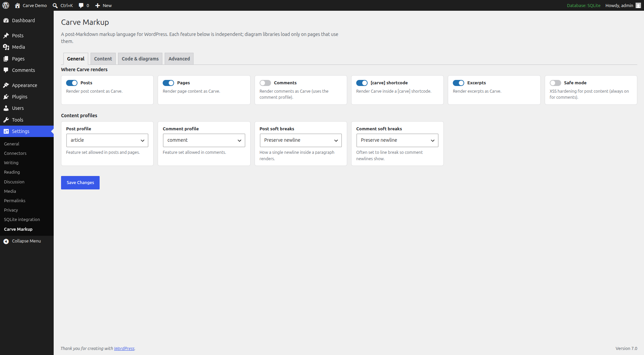644x355 pixels.
Task: Click the Carve Markup page heading
Action: [85, 22]
